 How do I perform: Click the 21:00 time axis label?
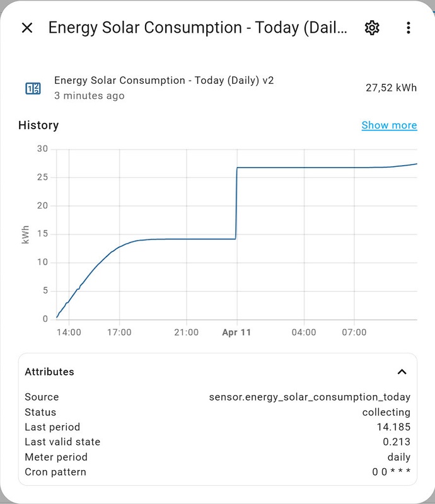point(185,332)
